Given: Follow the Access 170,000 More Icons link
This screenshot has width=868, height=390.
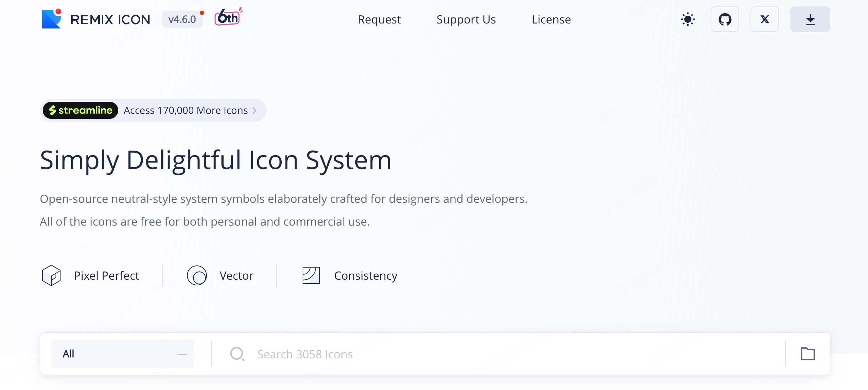Looking at the screenshot, I should coord(185,110).
